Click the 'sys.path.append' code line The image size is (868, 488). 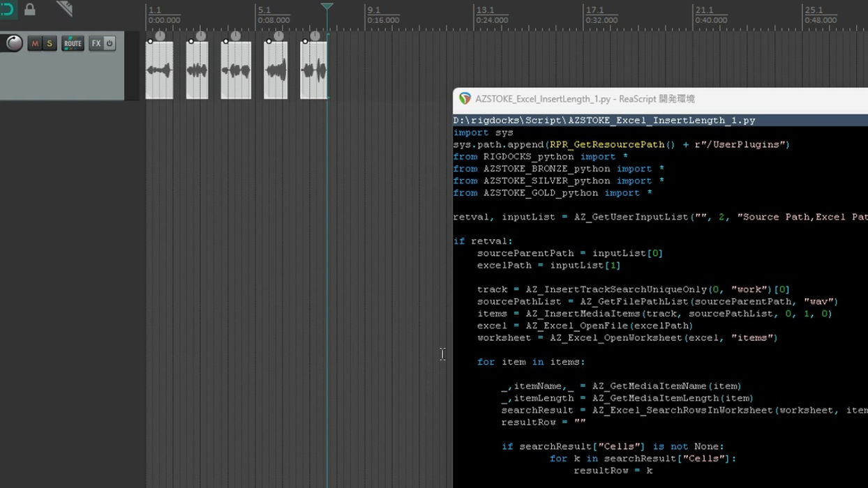[x=621, y=144]
